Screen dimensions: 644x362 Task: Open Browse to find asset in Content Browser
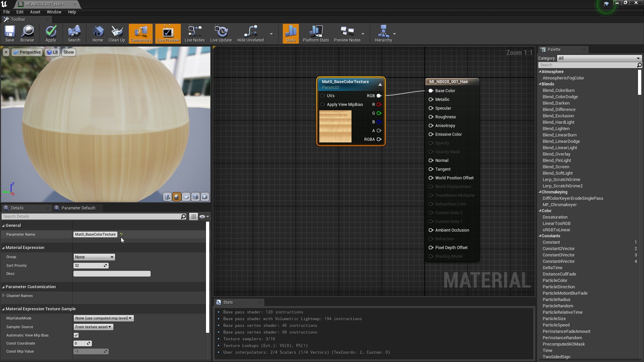coord(27,34)
